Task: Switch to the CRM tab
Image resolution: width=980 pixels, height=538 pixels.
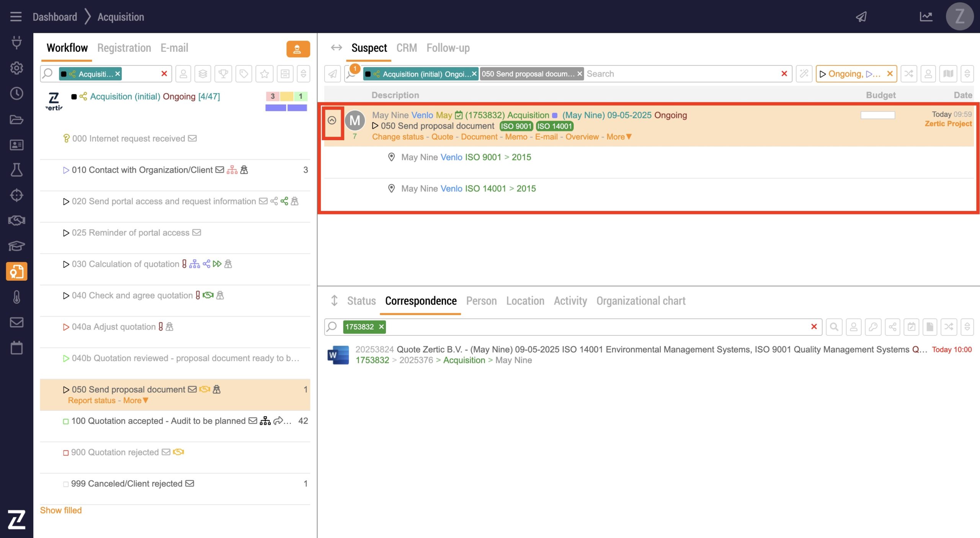Action: coord(406,48)
